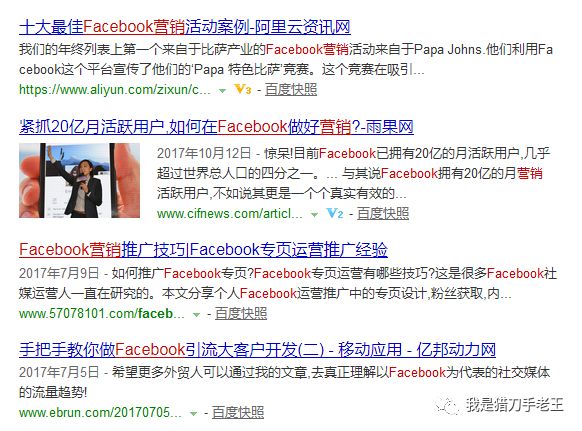Click the www.ebrun.com green URL

click(100, 413)
